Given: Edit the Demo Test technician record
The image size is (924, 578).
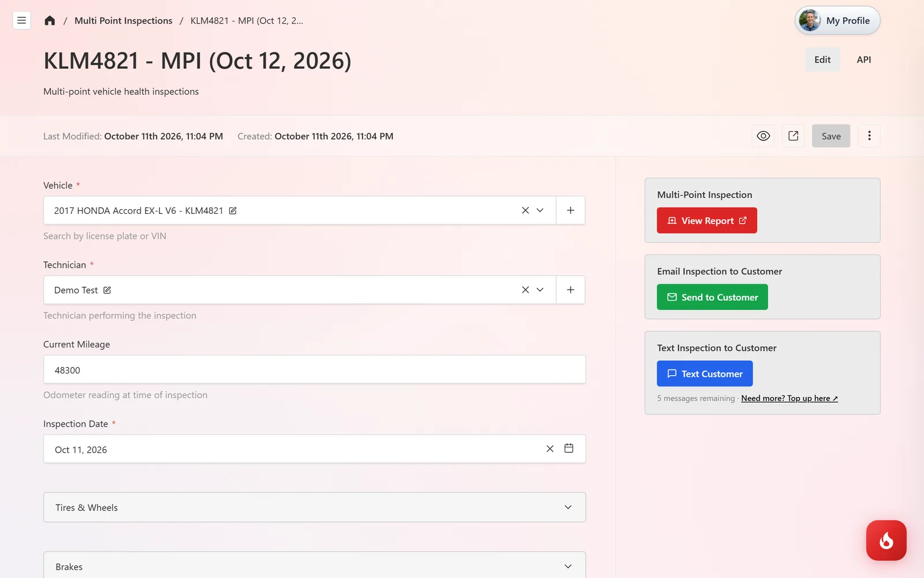Looking at the screenshot, I should (107, 290).
